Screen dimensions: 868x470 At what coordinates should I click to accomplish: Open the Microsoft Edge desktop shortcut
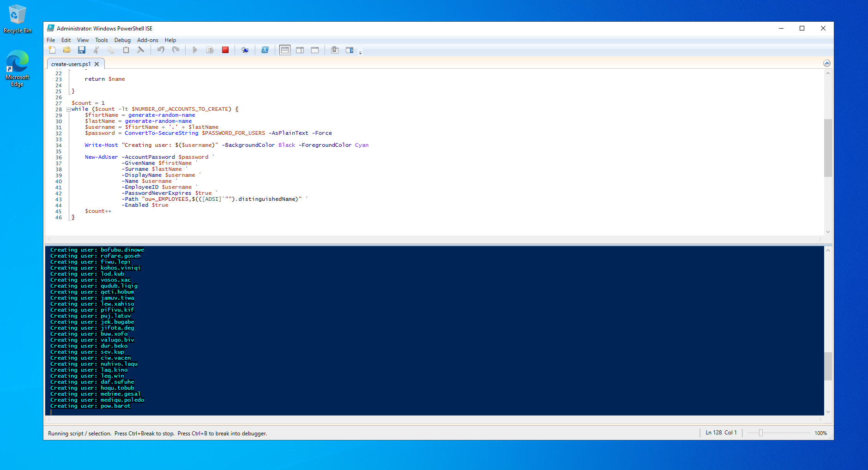[18, 68]
